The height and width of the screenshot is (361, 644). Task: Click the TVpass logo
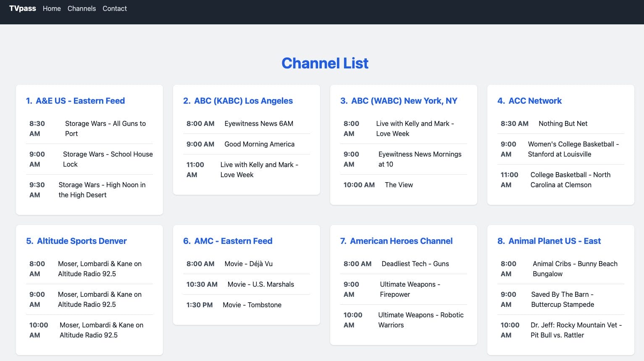pos(23,8)
